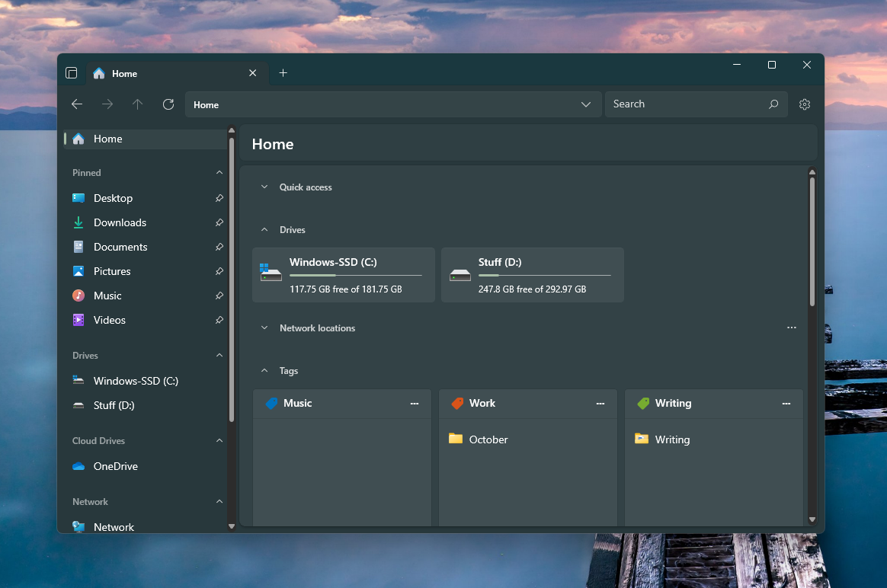887x588 pixels.
Task: Toggle the tab actions icon left of Home tab
Action: point(72,73)
